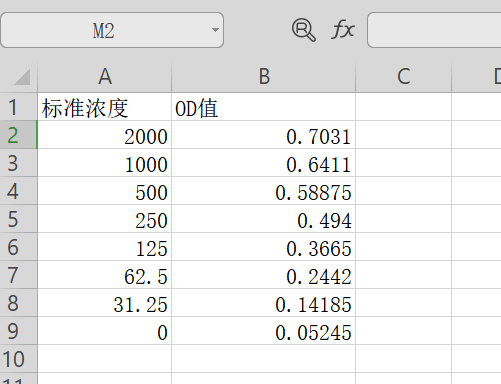Select row 4 header

click(x=19, y=191)
